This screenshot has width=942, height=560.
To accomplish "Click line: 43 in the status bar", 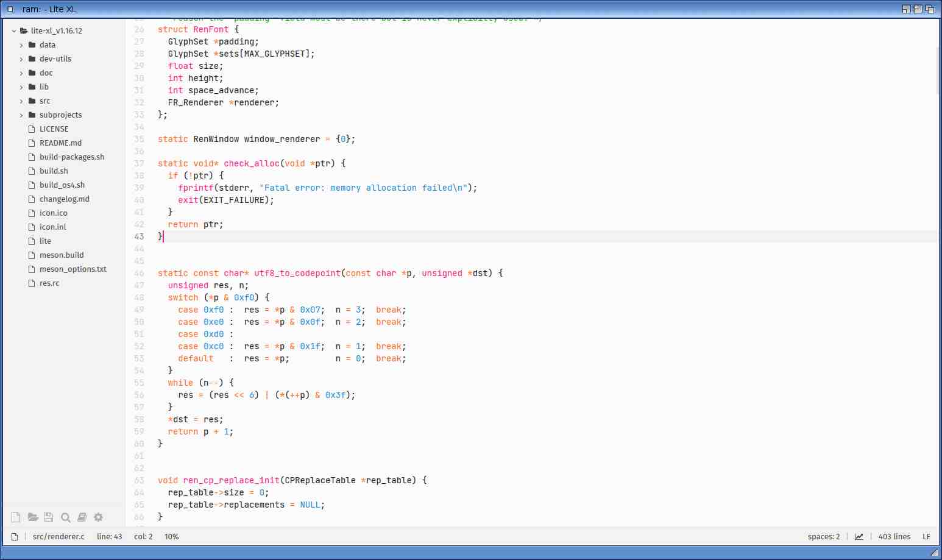I will tap(109, 537).
